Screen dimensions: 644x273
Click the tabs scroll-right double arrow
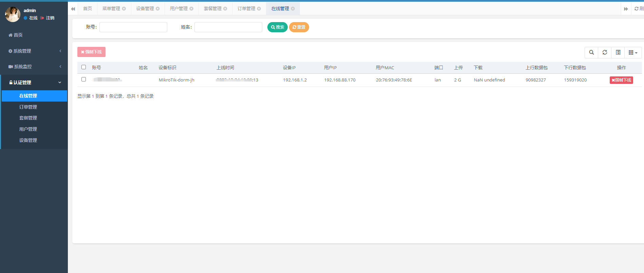(626, 9)
